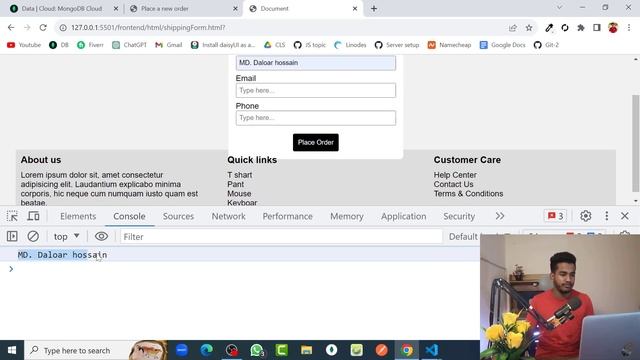The height and width of the screenshot is (360, 640).
Task: Click the page vertical scrollbar
Action: [x=636, y=143]
